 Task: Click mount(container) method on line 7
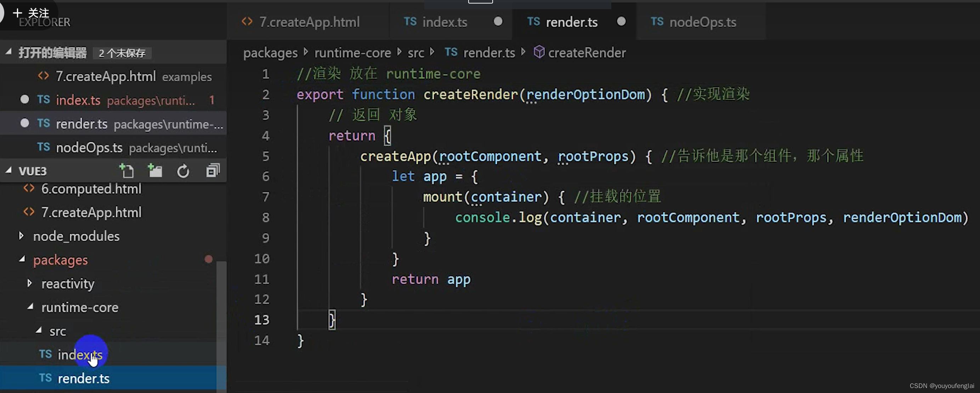tap(486, 197)
